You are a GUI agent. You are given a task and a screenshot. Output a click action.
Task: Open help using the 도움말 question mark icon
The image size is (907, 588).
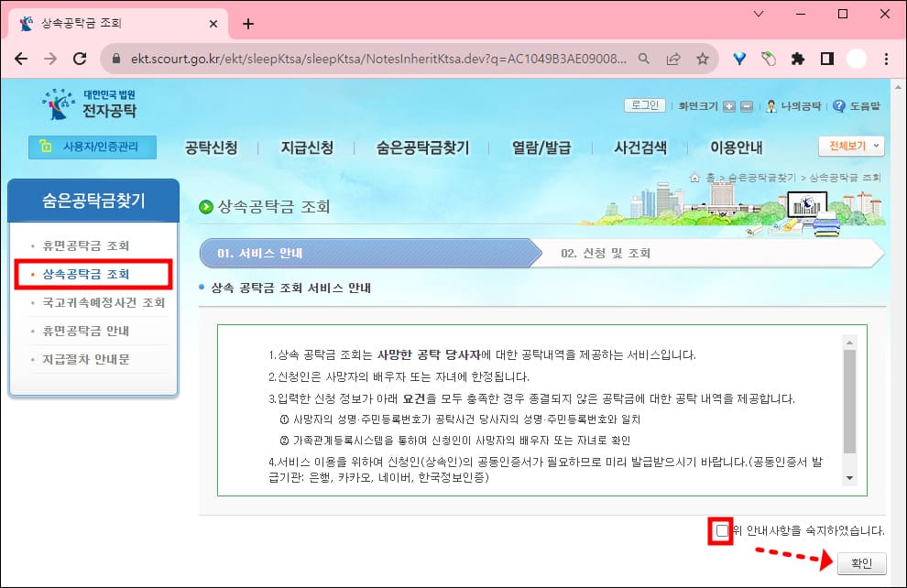(840, 105)
